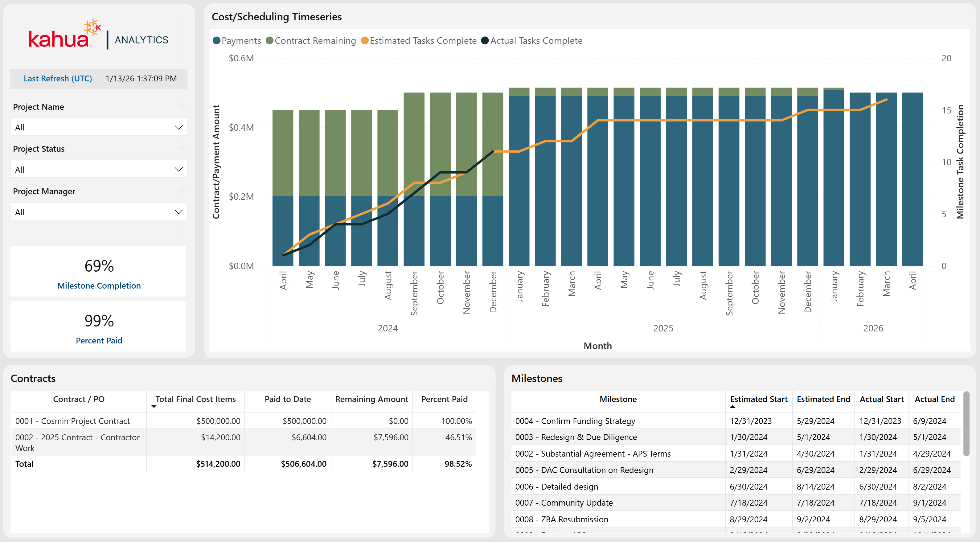Screen dimensions: 980x542
Task: Sort by Actual End column header
Action: (x=934, y=399)
